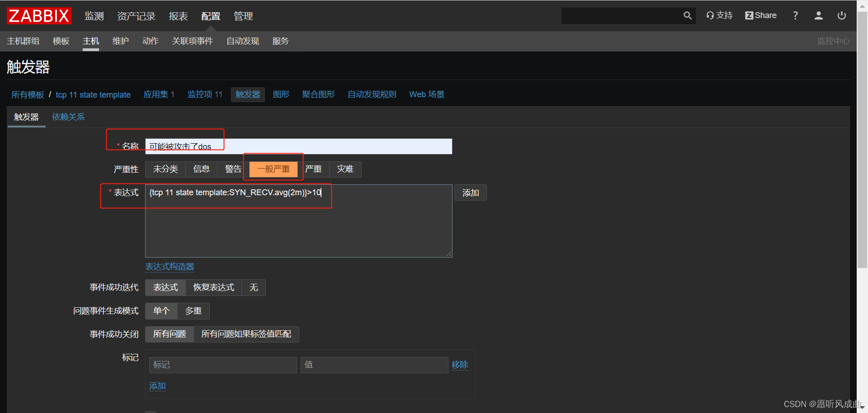Click the power logout icon
This screenshot has height=413, width=868.
841,16
